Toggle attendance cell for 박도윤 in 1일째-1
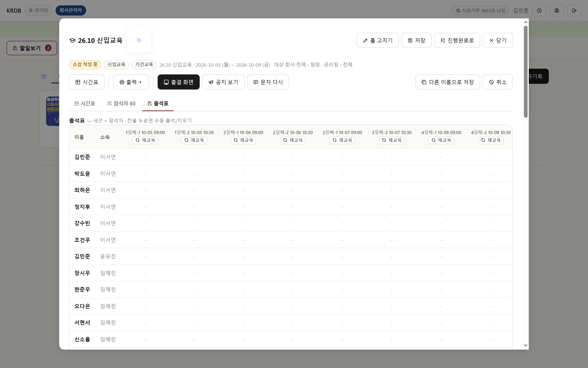The width and height of the screenshot is (588, 368). pyautogui.click(x=145, y=174)
